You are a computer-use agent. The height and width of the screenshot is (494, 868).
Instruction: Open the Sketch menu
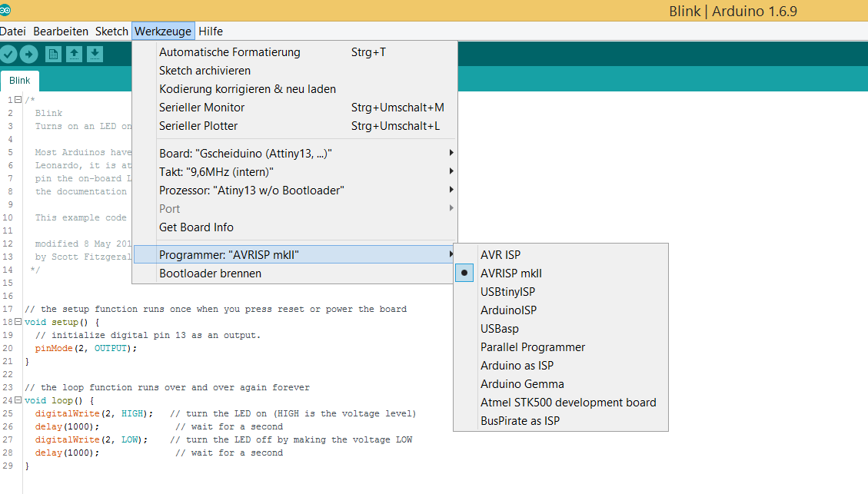pos(111,31)
